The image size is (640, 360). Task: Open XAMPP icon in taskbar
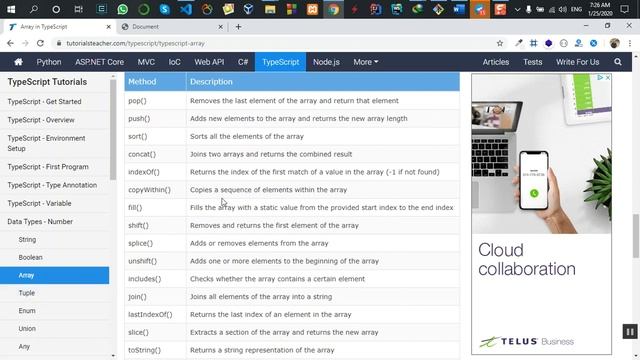pos(312,9)
